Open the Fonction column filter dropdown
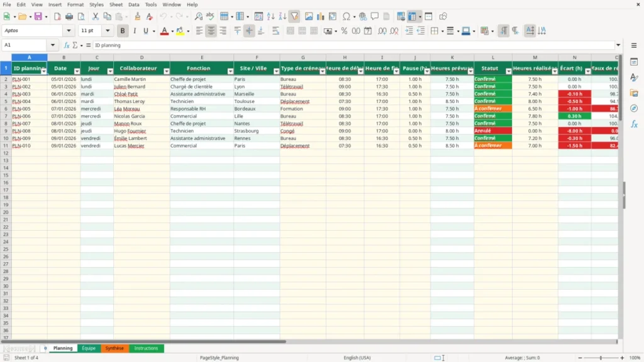 [x=230, y=72]
